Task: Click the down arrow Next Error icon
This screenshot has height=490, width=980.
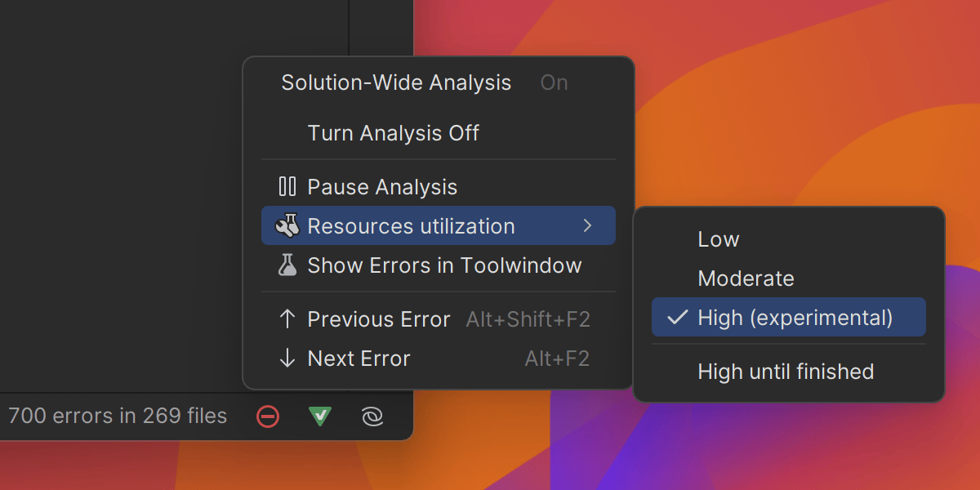Action: (x=287, y=359)
